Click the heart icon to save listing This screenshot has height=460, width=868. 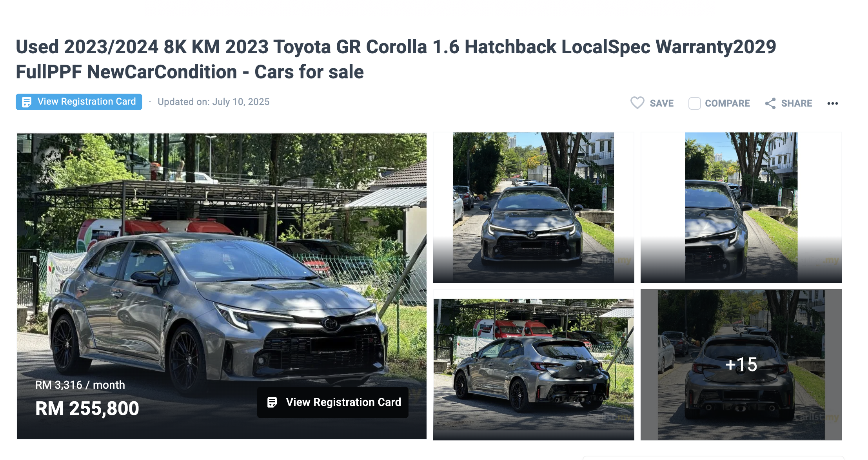tap(637, 103)
